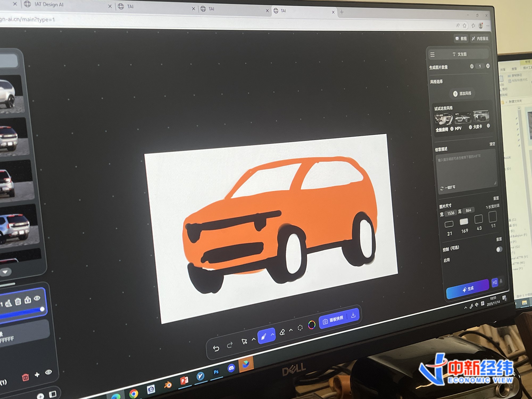Select the dashed circle lasso tool

pyautogui.click(x=300, y=328)
